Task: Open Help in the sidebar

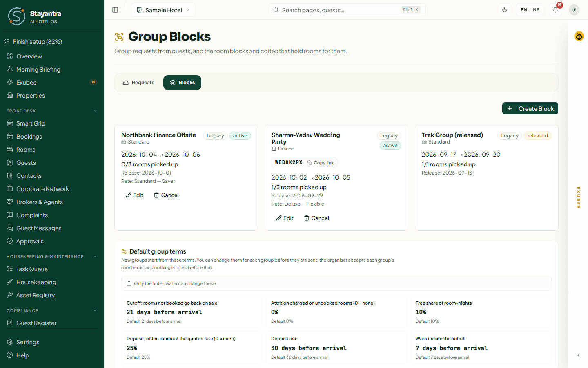Action: (x=52, y=355)
